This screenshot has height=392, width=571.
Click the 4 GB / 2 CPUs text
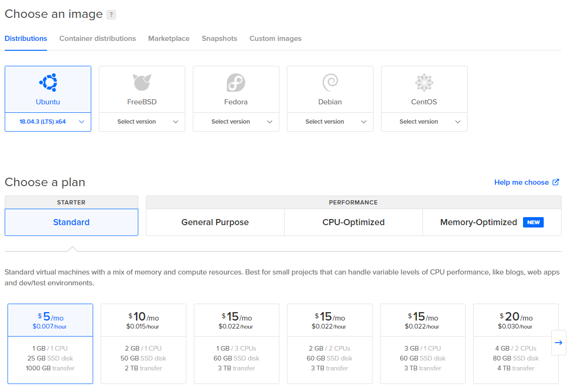(x=516, y=348)
